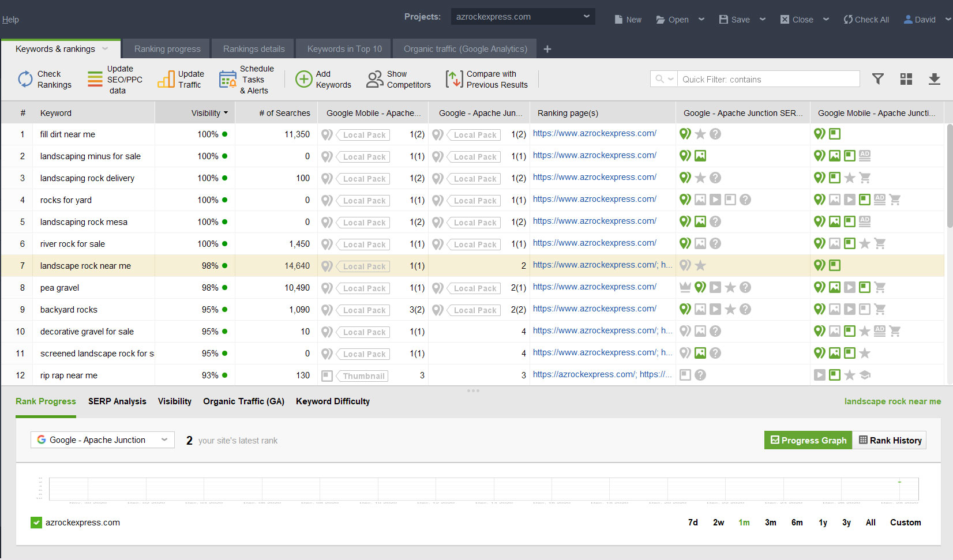Viewport: 953px width, 560px height.
Task: Open the Keywords & rankings tab dropdown arrow
Action: [105, 49]
